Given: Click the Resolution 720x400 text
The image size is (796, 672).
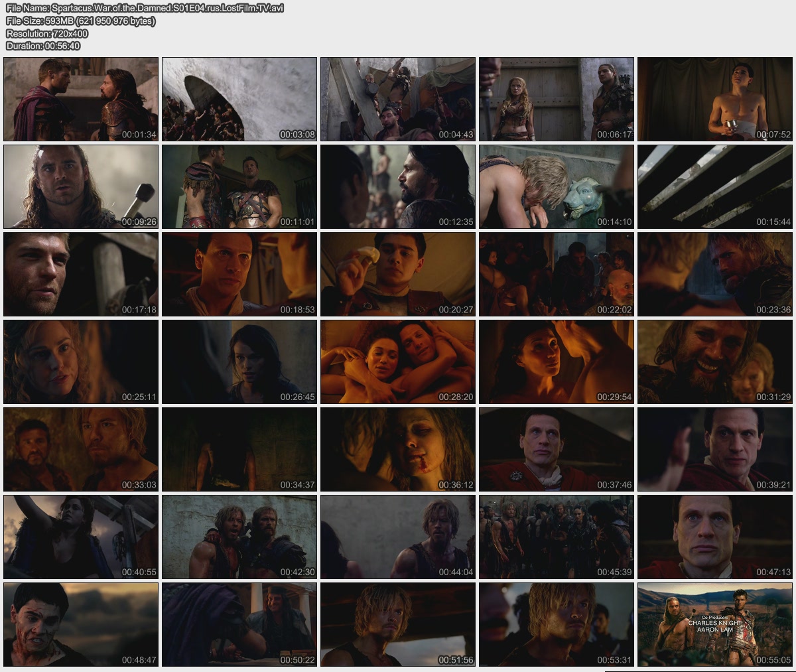Looking at the screenshot, I should point(47,33).
